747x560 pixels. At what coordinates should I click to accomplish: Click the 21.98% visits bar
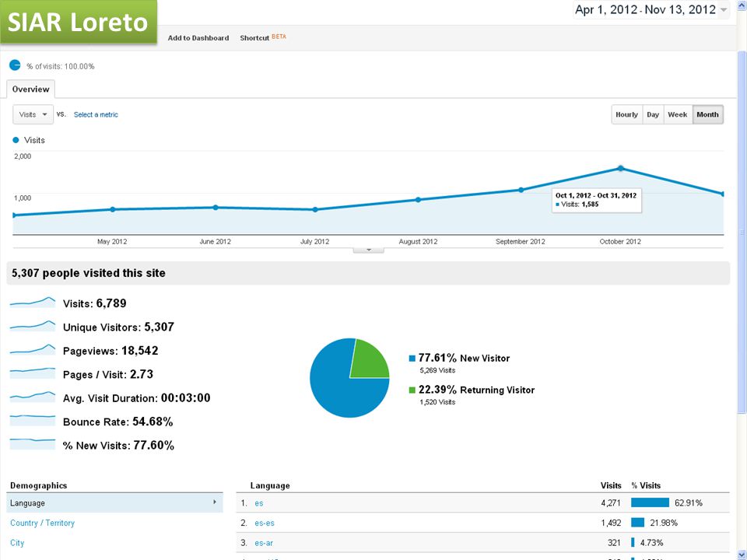(x=638, y=523)
